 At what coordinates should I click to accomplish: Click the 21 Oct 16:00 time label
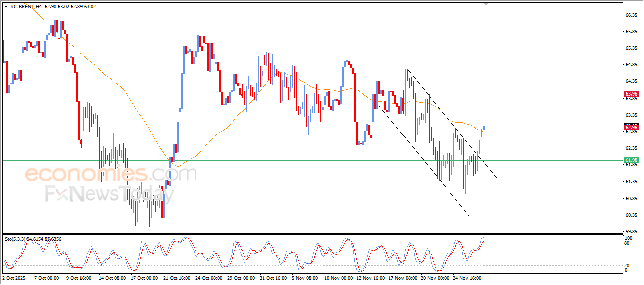(176, 277)
